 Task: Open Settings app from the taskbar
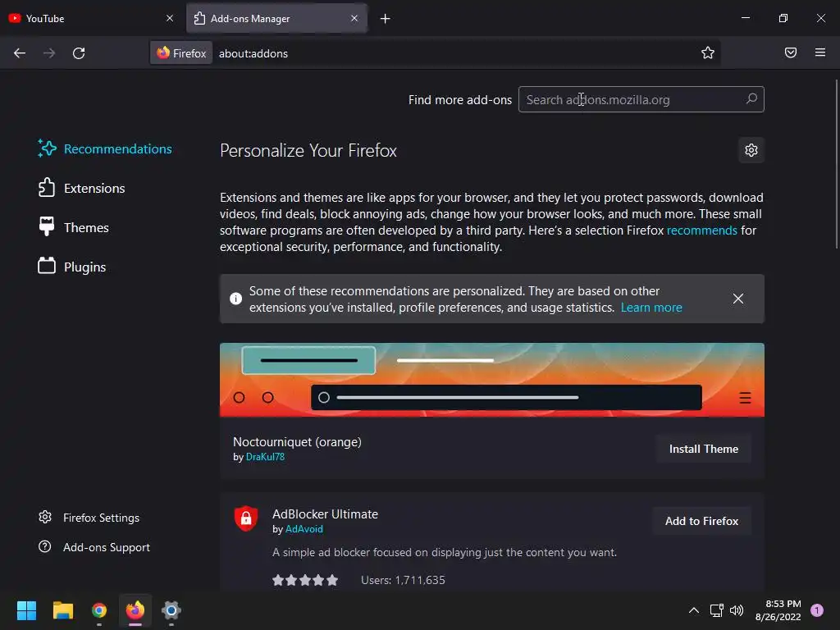point(171,610)
